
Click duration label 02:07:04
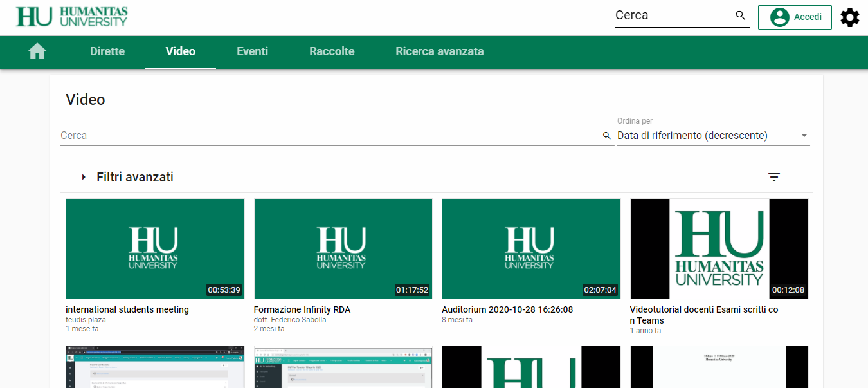(600, 290)
